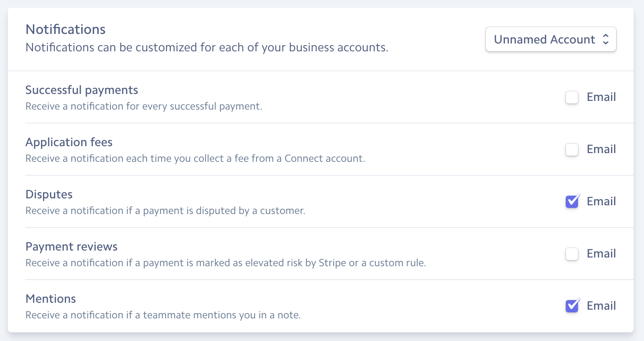Tick the Application fees email checkbox

[572, 150]
